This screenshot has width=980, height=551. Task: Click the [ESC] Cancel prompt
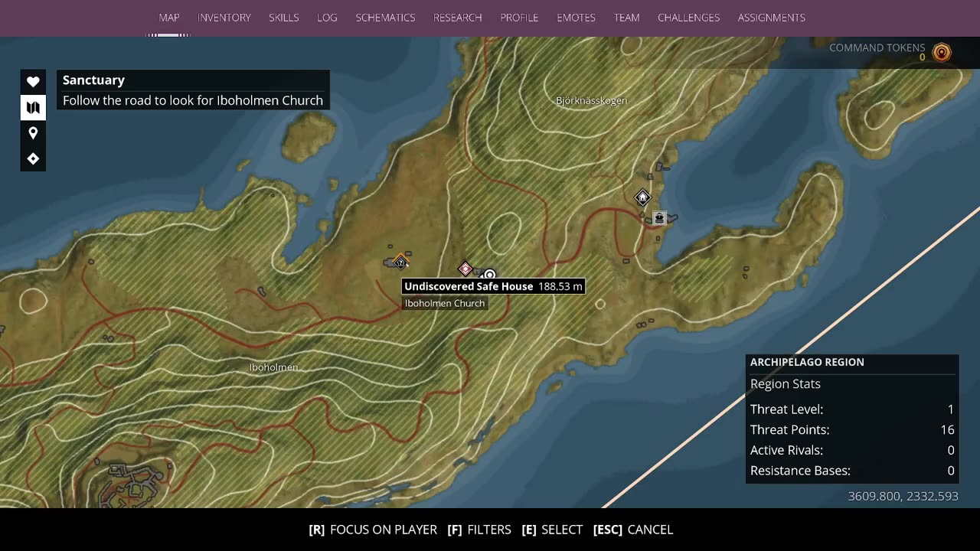point(633,530)
